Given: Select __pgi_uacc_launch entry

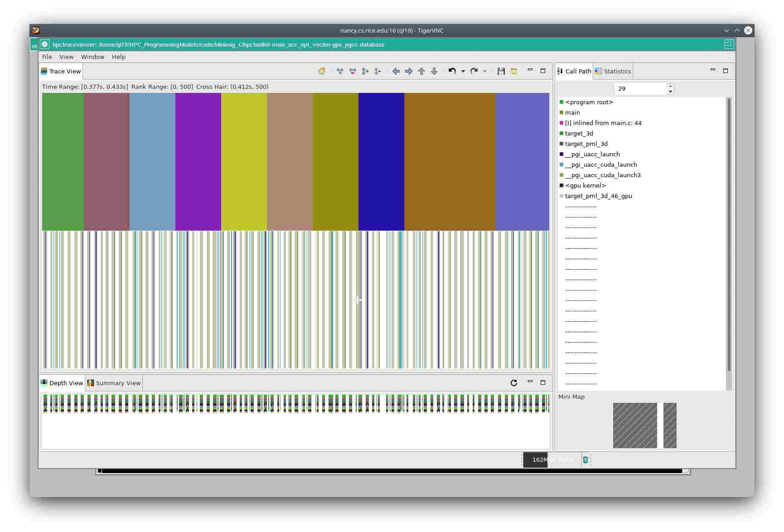Looking at the screenshot, I should click(x=590, y=154).
